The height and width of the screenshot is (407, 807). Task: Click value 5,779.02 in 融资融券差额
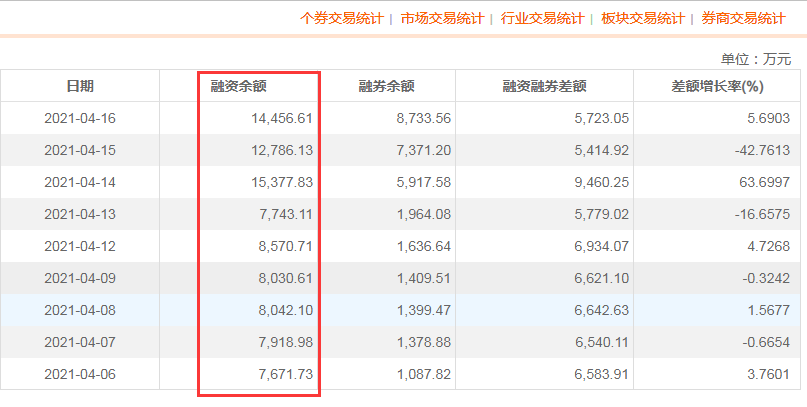[x=602, y=214]
